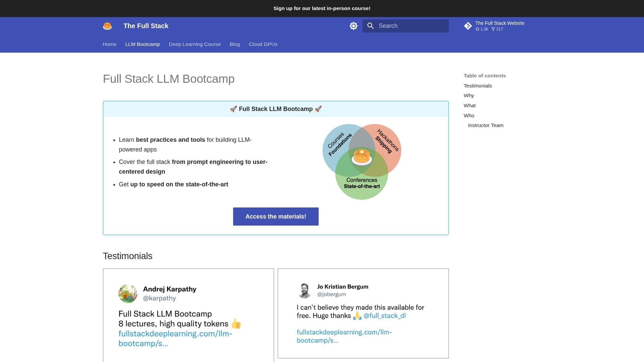This screenshot has width=644, height=362.
Task: Select the LLM Bootcamp tab
Action: click(143, 44)
